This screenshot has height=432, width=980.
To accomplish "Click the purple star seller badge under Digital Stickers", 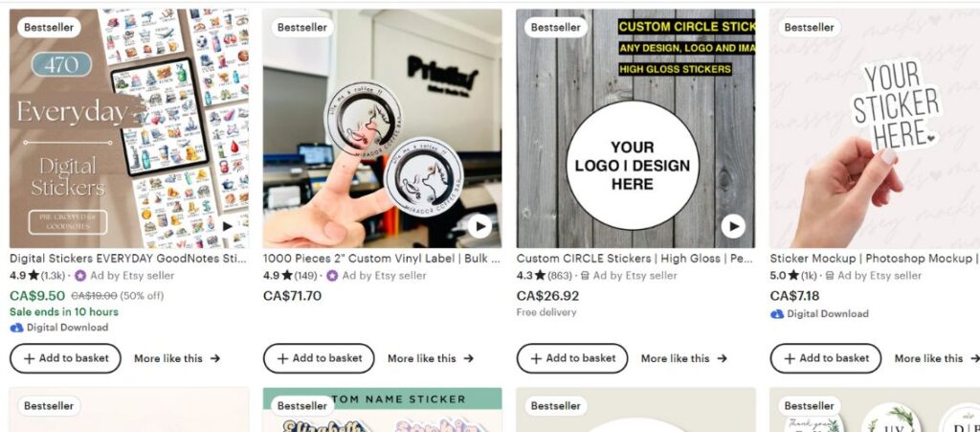I will (80, 276).
